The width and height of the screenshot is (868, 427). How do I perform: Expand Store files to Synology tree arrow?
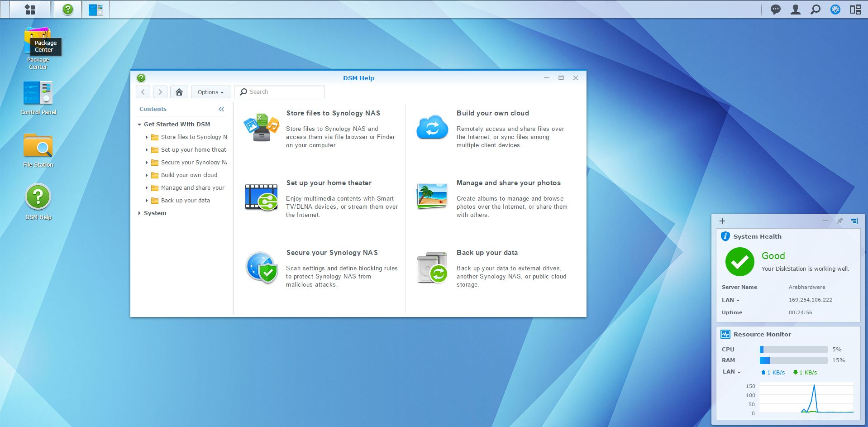click(146, 137)
